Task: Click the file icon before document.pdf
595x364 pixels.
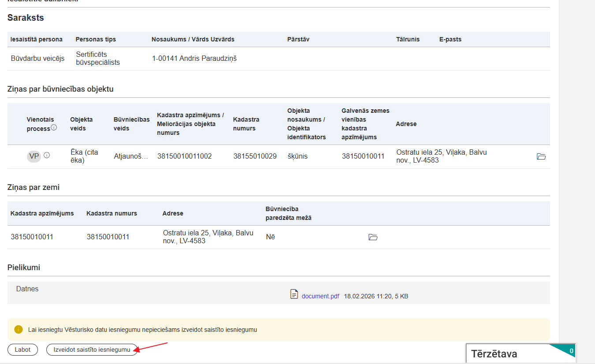Action: pyautogui.click(x=294, y=294)
